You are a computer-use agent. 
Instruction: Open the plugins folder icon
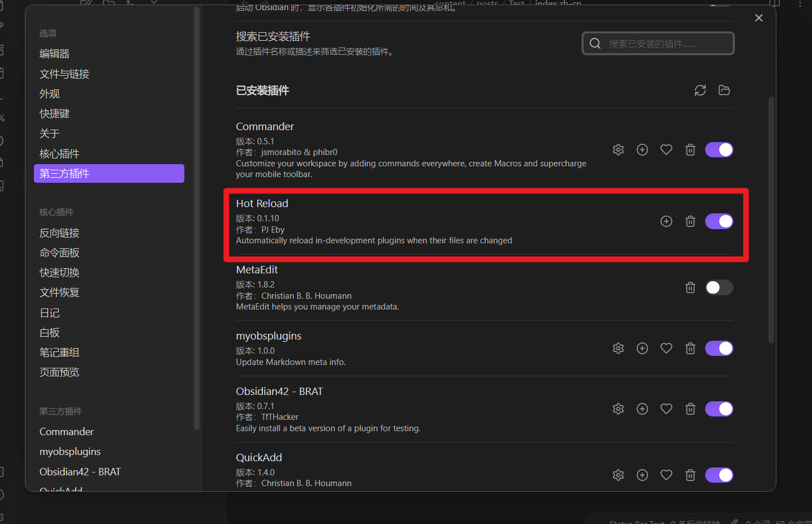724,91
